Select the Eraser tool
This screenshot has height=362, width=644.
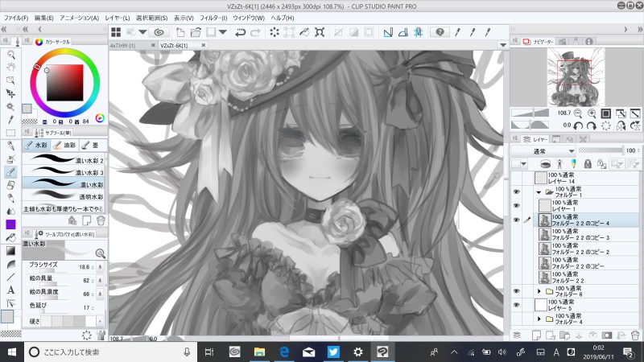[10, 185]
